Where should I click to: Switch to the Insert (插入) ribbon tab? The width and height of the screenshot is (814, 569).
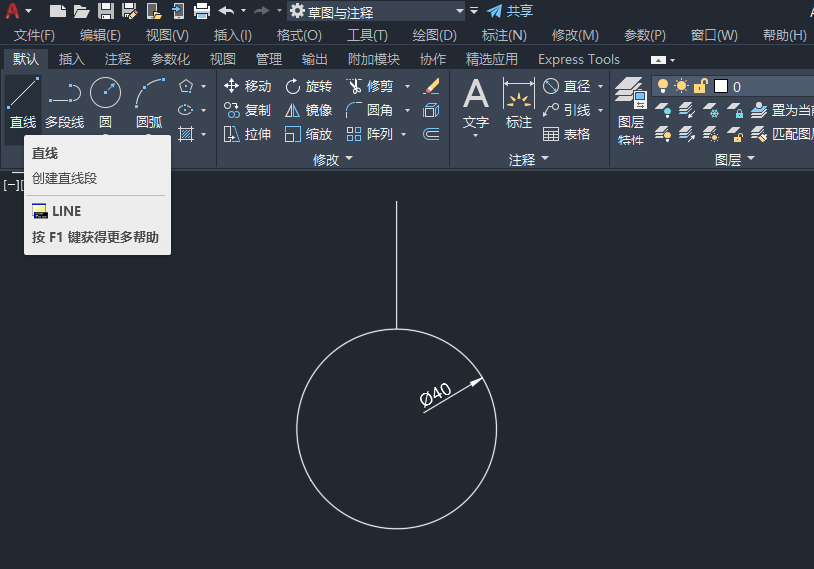point(72,59)
